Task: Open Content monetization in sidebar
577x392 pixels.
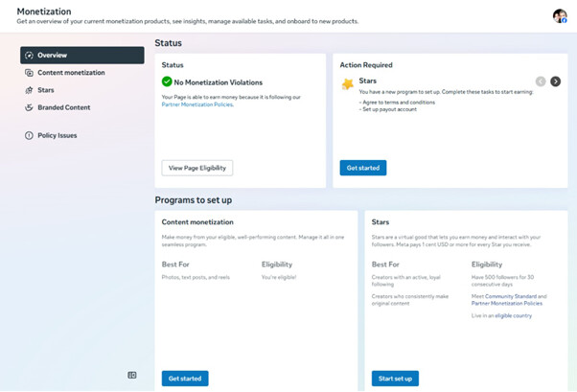Action: [82, 73]
